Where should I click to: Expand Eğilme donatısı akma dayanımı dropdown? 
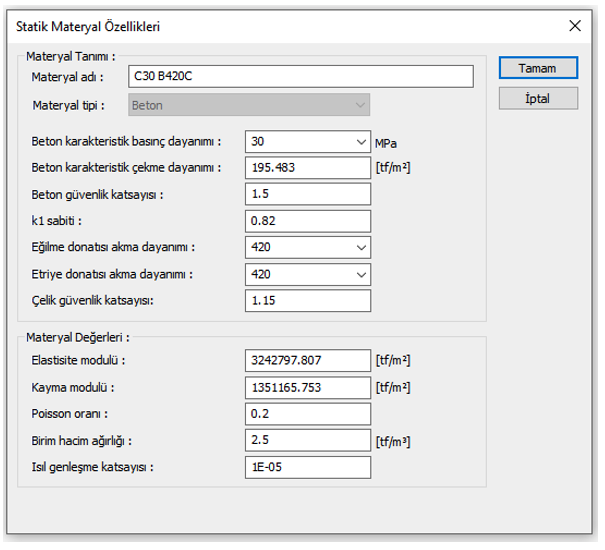point(308,247)
